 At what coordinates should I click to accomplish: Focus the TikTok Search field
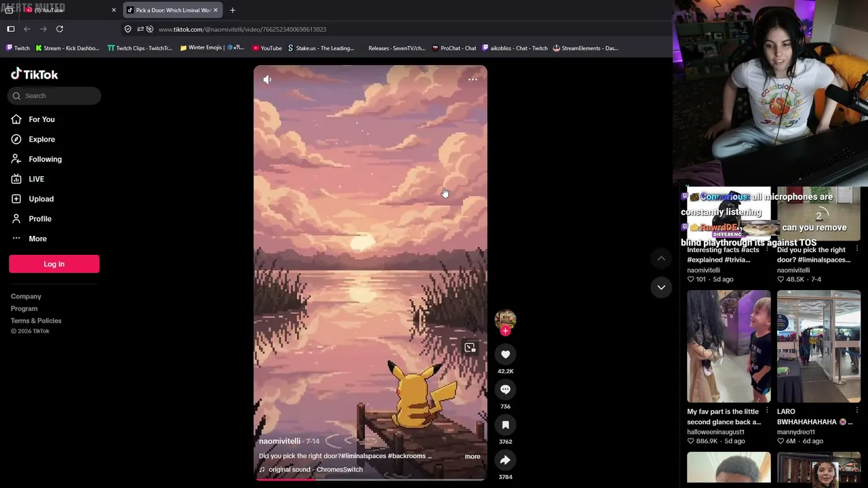pyautogui.click(x=54, y=96)
